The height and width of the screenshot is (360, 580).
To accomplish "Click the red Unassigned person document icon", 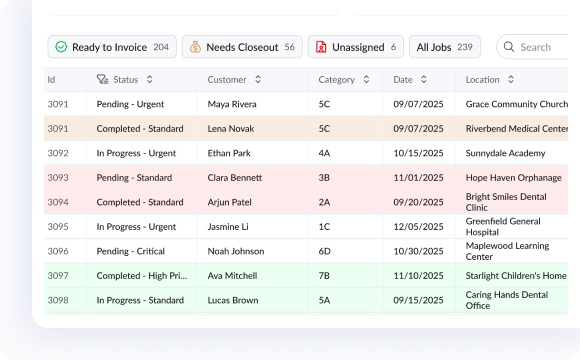I will (321, 47).
